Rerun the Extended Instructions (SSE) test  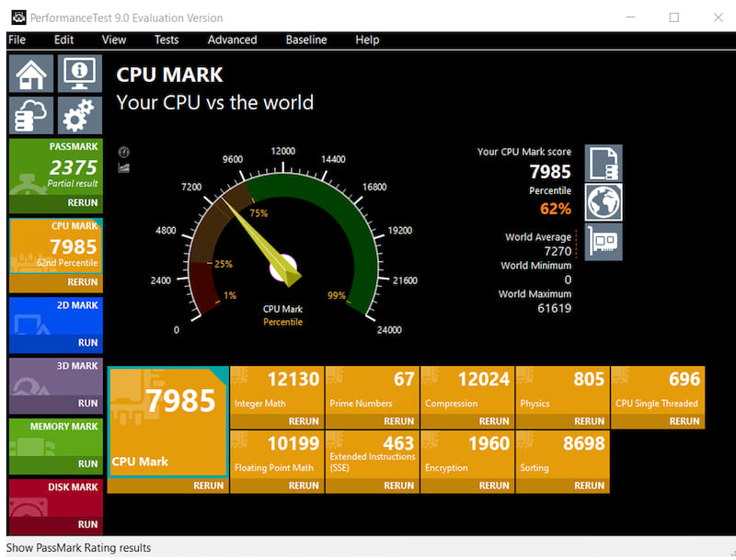tap(373, 486)
